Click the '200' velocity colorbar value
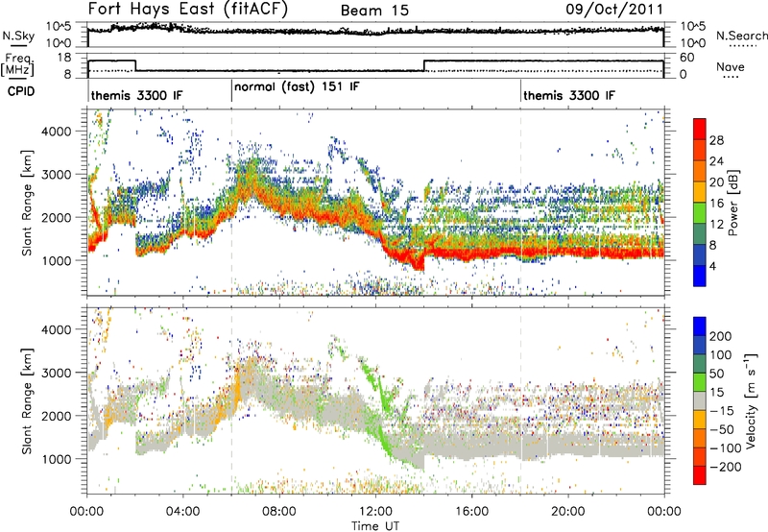This screenshot has height=532, width=768. (721, 336)
